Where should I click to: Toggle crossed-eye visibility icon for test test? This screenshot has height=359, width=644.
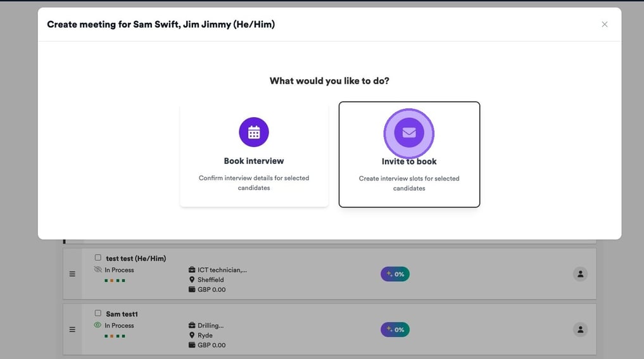(98, 270)
